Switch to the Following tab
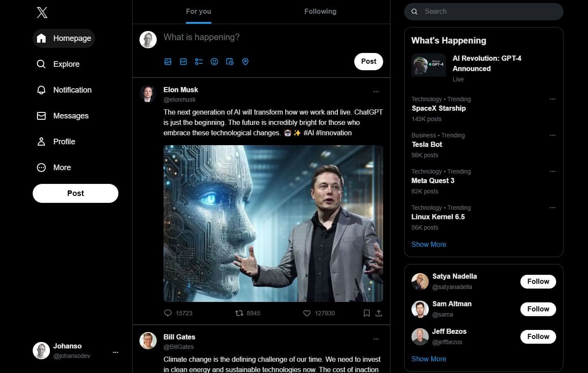This screenshot has width=588, height=373. 320,12
